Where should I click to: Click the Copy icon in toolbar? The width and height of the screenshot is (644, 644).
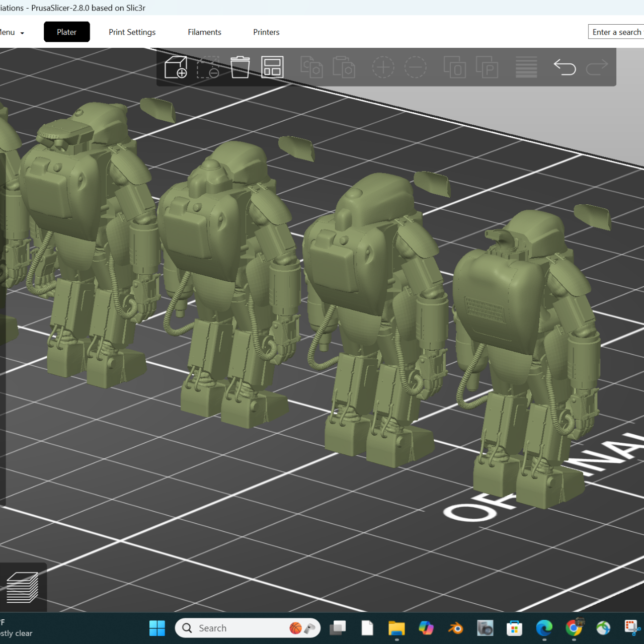pos(311,67)
